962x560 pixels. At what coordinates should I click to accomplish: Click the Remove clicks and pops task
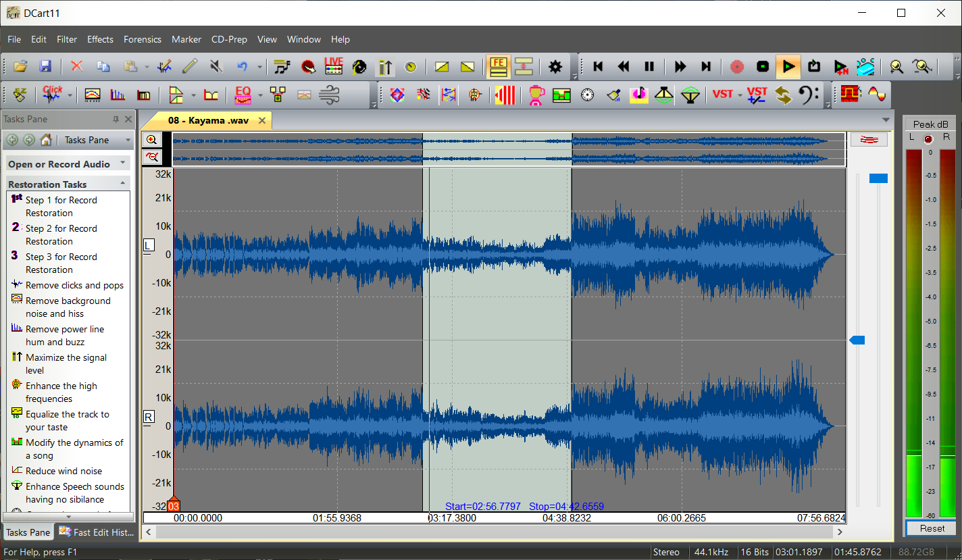coord(74,285)
